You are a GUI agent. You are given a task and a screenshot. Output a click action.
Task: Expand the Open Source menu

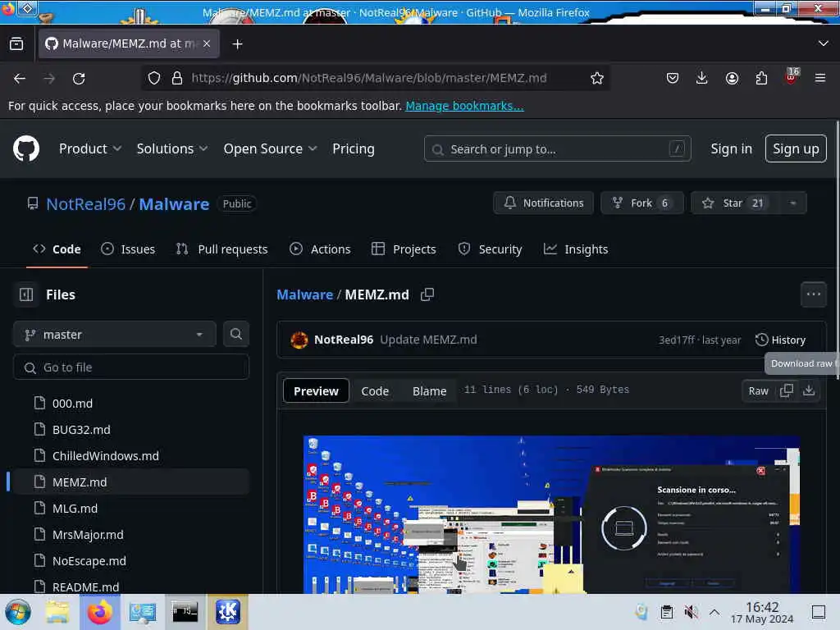pos(270,148)
